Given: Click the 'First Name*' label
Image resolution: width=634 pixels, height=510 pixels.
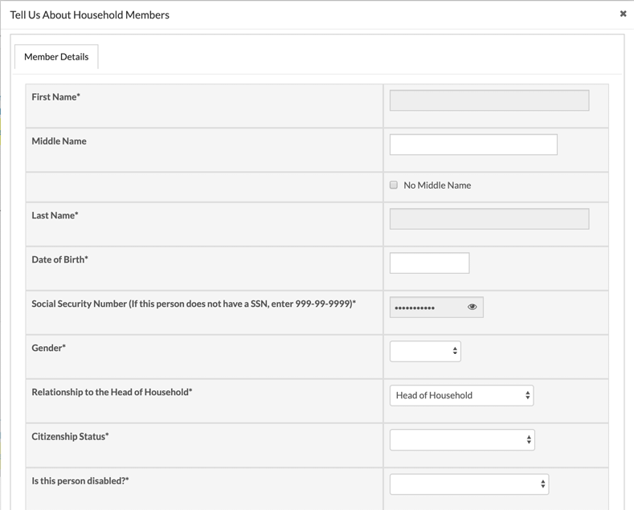Looking at the screenshot, I should pos(56,97).
